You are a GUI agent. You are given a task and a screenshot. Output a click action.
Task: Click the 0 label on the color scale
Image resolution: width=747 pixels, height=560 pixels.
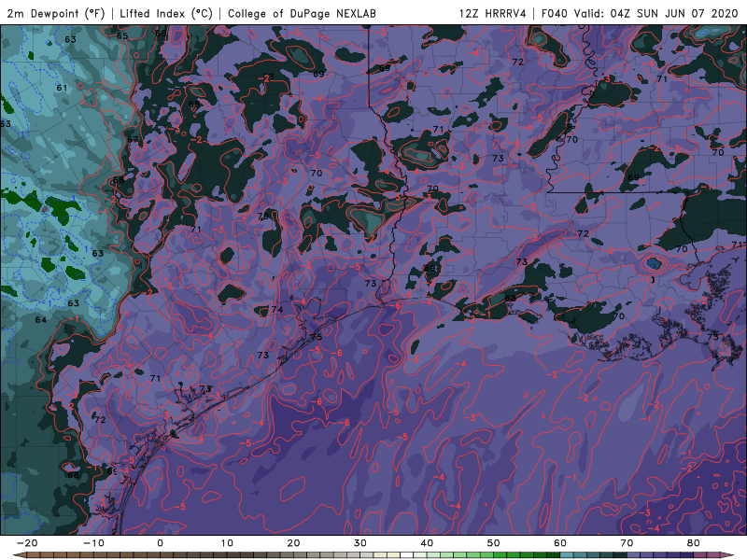160,543
